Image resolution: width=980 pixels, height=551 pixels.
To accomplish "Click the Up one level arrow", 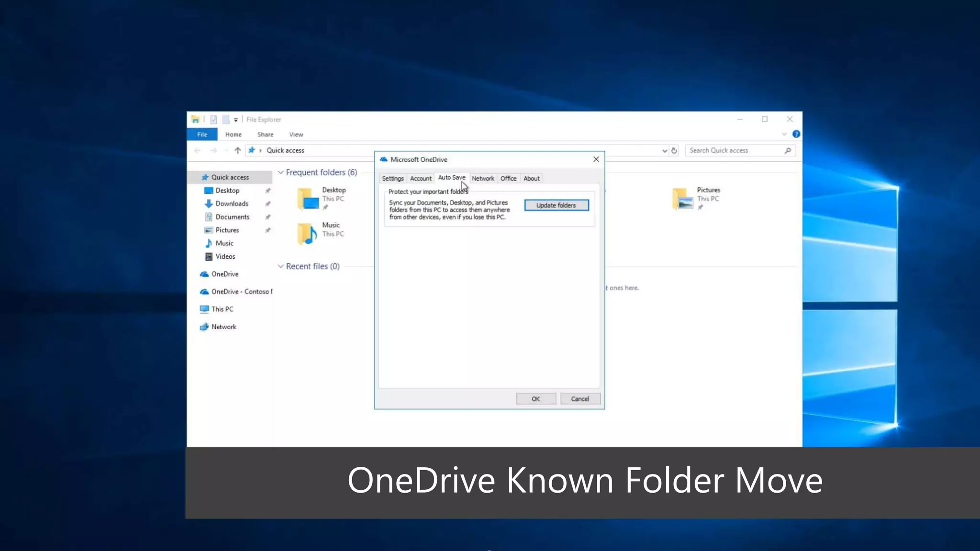I will click(x=238, y=150).
